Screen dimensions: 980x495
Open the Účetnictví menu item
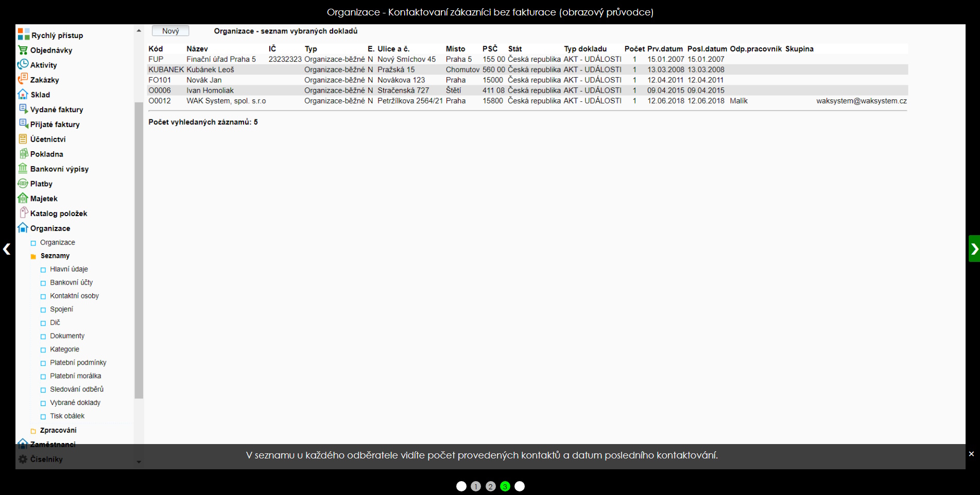(47, 139)
